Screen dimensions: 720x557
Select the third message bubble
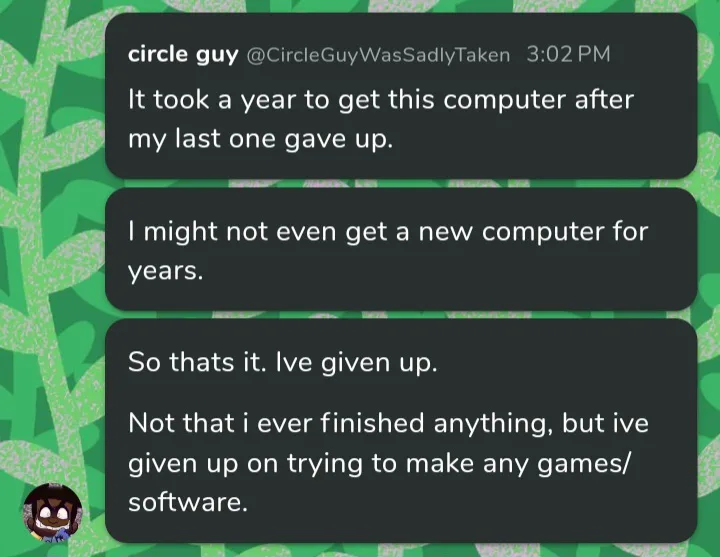click(x=400, y=431)
